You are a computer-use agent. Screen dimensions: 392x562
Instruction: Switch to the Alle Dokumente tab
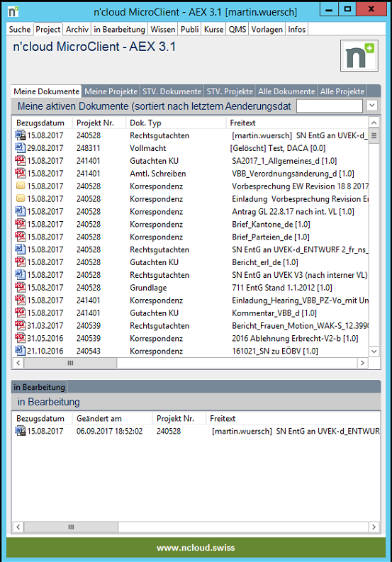(286, 91)
